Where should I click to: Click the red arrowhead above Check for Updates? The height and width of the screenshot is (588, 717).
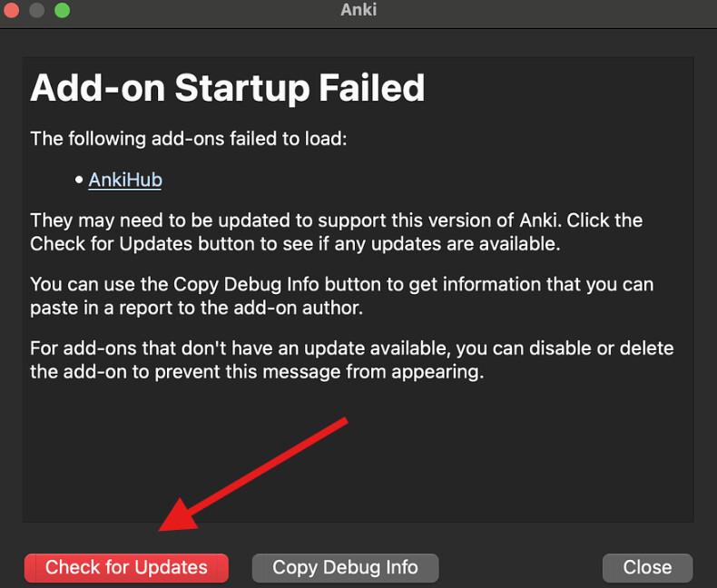[x=178, y=515]
